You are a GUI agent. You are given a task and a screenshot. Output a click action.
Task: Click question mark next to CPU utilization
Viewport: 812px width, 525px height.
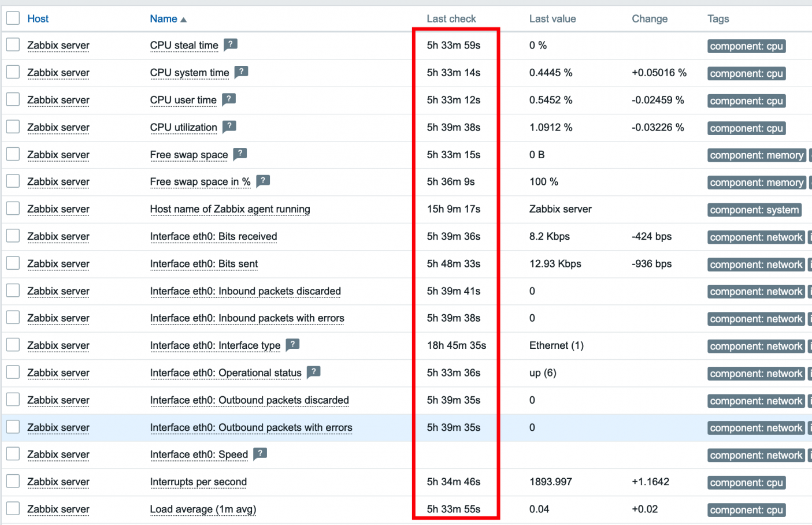coord(229,126)
